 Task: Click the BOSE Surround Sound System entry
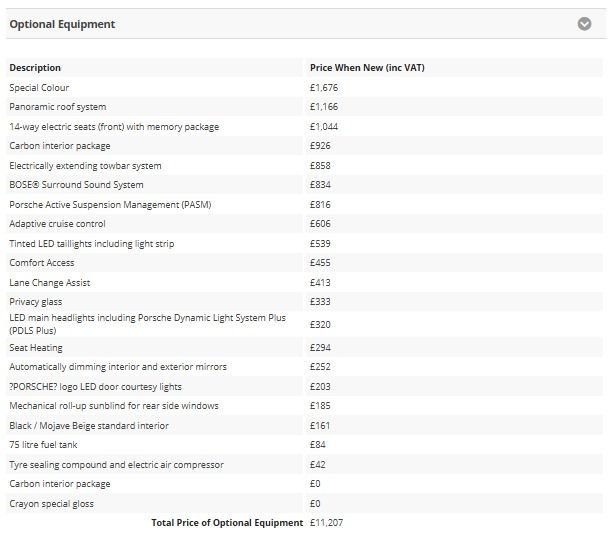[x=76, y=185]
